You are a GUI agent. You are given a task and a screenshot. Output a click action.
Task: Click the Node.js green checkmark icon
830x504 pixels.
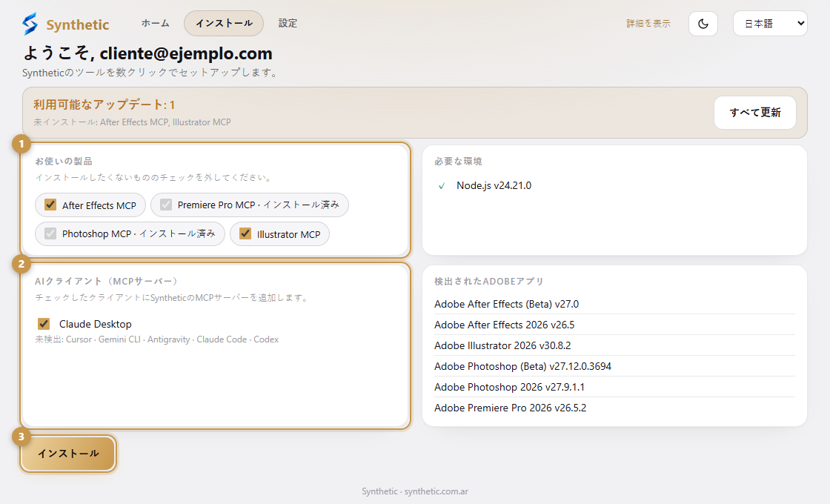tap(442, 186)
